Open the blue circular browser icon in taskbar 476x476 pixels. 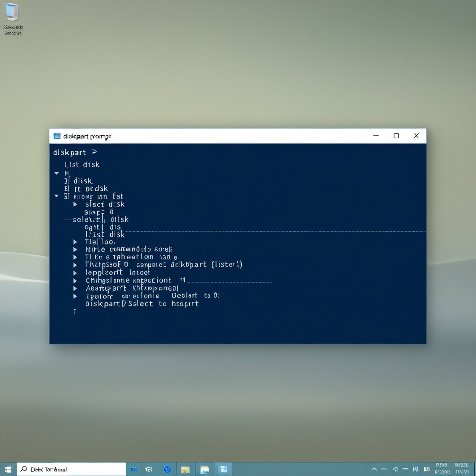[167, 469]
